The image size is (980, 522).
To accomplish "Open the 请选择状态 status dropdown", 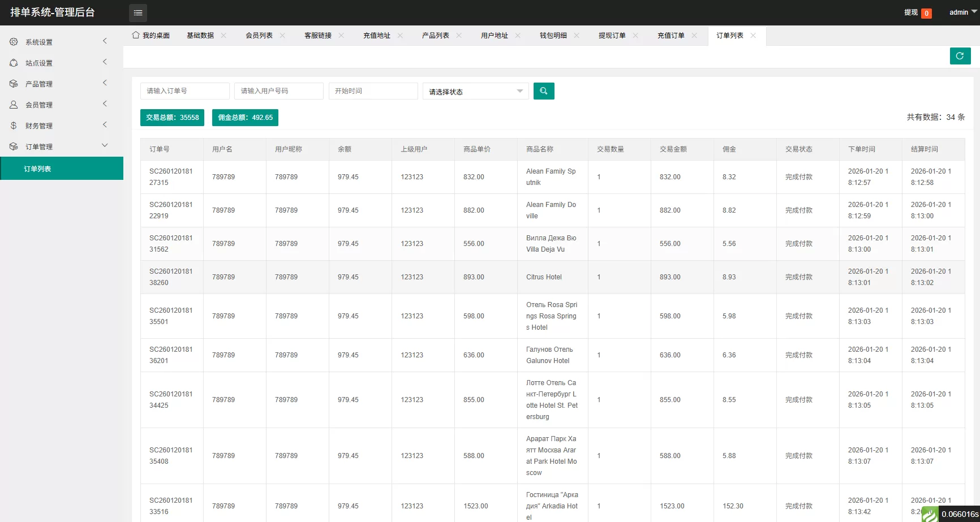I will coord(475,92).
